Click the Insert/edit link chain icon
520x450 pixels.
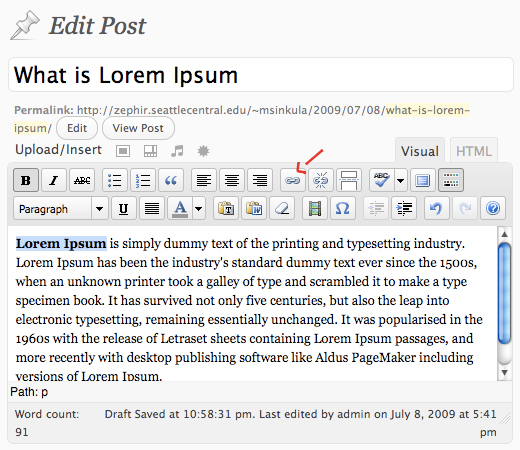[292, 180]
